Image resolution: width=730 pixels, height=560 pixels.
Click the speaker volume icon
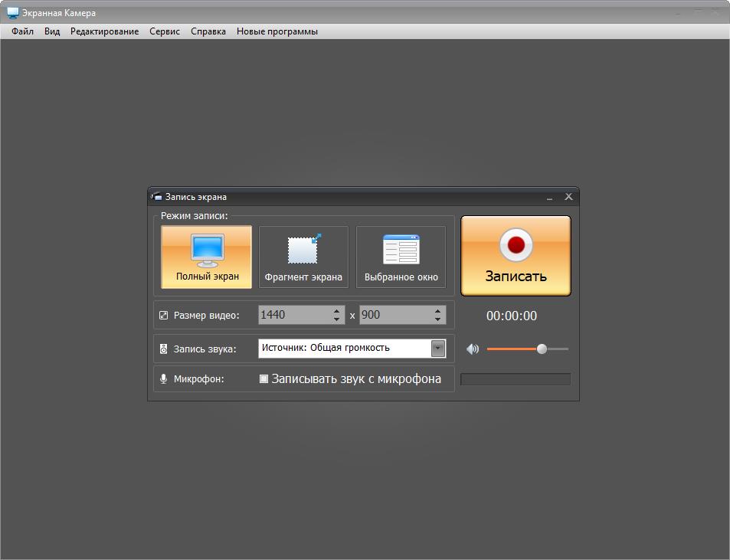click(473, 349)
